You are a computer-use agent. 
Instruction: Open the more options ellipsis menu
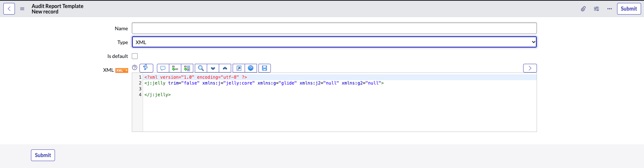[609, 9]
